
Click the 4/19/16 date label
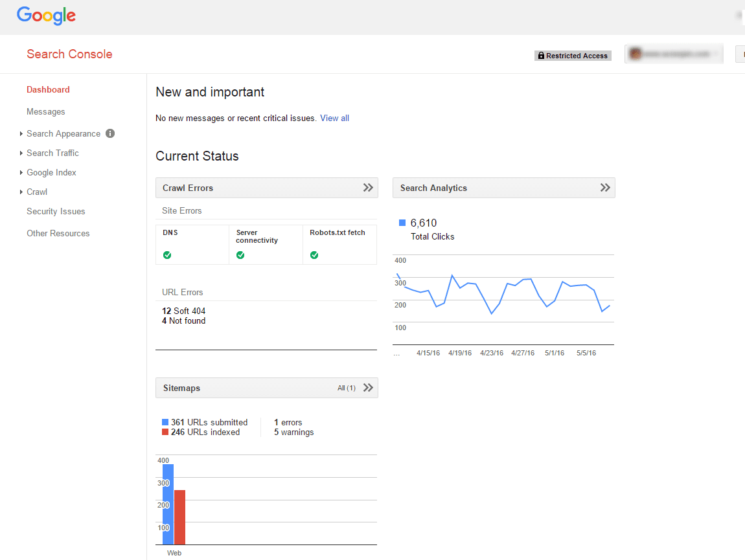click(460, 353)
